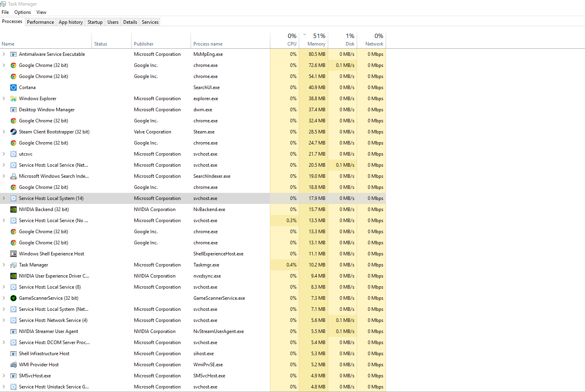Open the File menu
This screenshot has height=392, width=585.
[x=5, y=12]
